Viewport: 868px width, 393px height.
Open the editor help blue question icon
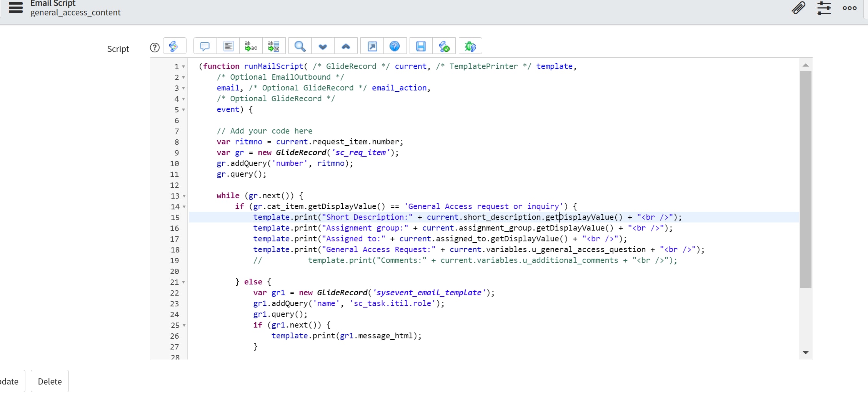click(395, 47)
